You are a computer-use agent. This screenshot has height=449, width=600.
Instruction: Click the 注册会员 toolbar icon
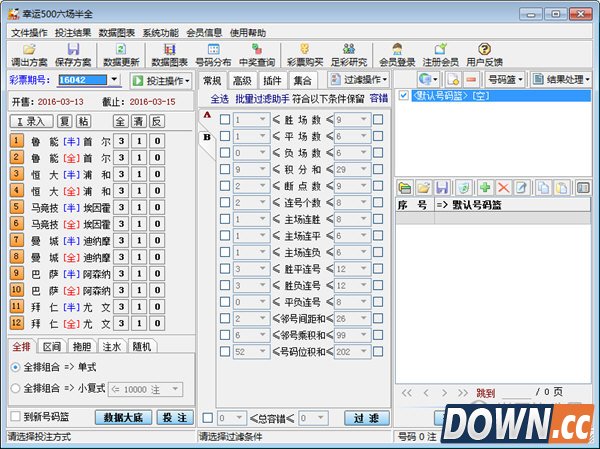coord(440,55)
